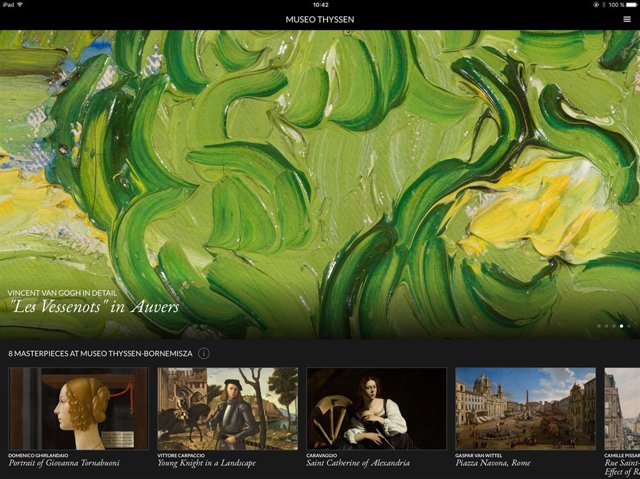Tap the partially visible Camille Pissarro thumbnail

[622, 409]
